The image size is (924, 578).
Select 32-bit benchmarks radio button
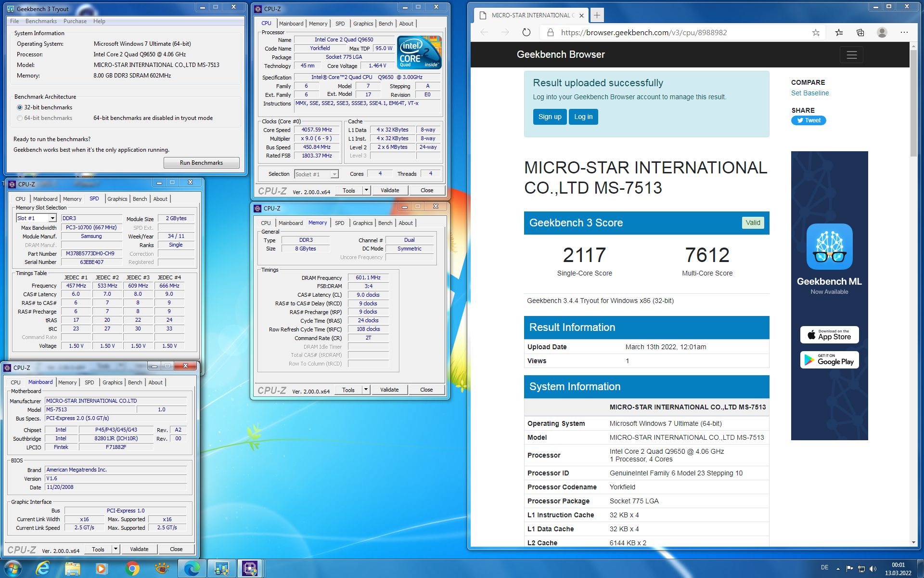coord(20,107)
